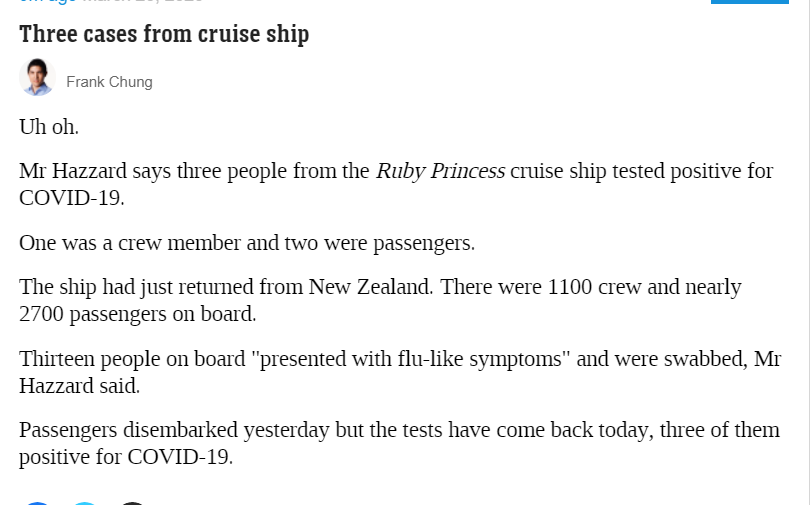Click the blue button at top right
Viewport: 810px width, 505px height.
coord(750,2)
